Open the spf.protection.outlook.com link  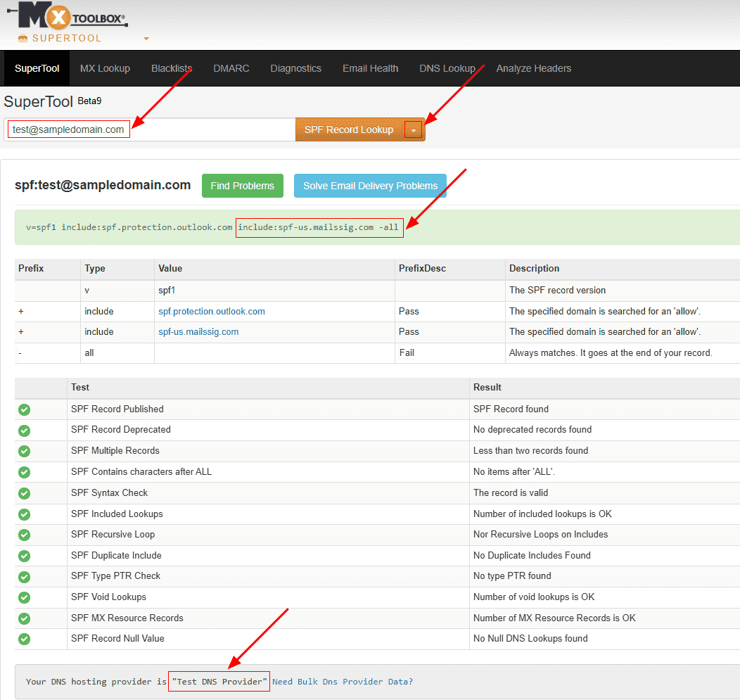point(212,311)
